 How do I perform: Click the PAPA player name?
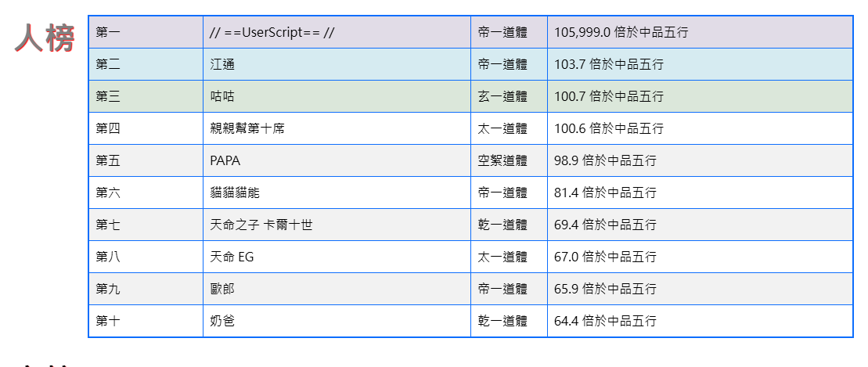click(x=225, y=160)
